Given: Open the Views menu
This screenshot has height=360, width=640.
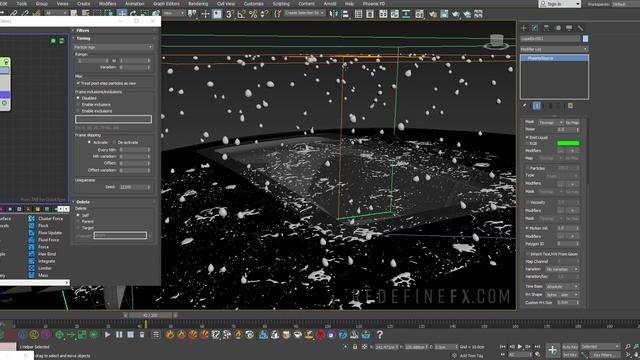Looking at the screenshot, I should [62, 3].
